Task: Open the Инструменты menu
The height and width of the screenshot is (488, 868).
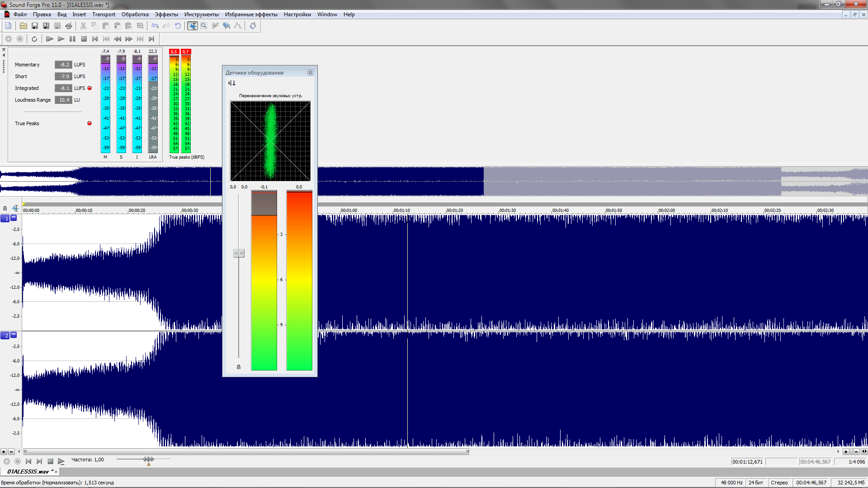Action: pos(201,14)
